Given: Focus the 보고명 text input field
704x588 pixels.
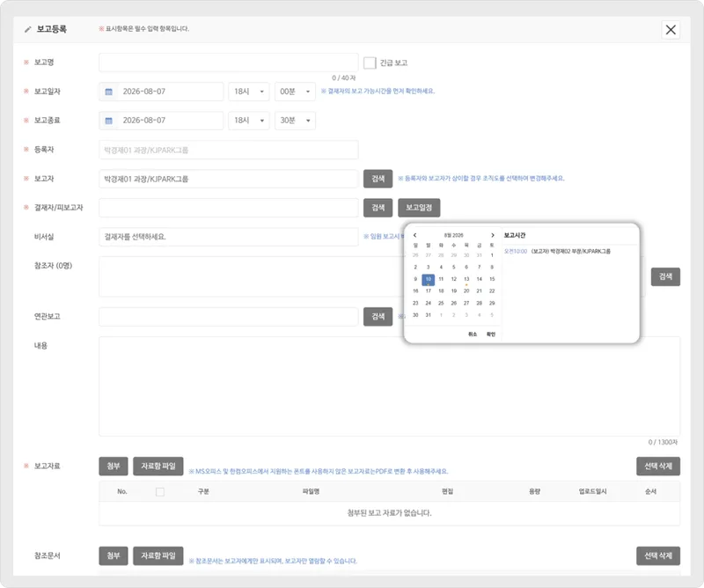Looking at the screenshot, I should click(x=229, y=62).
